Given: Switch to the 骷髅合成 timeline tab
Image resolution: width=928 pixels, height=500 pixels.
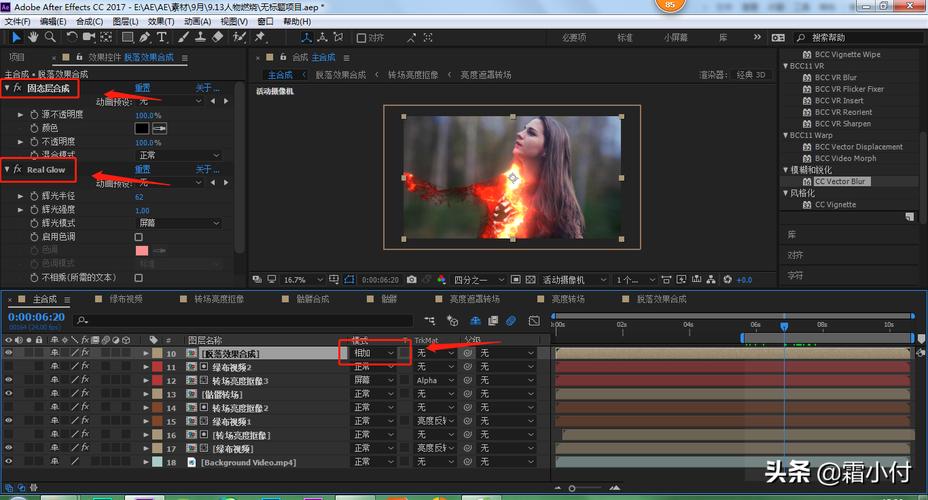Looking at the screenshot, I should [312, 299].
